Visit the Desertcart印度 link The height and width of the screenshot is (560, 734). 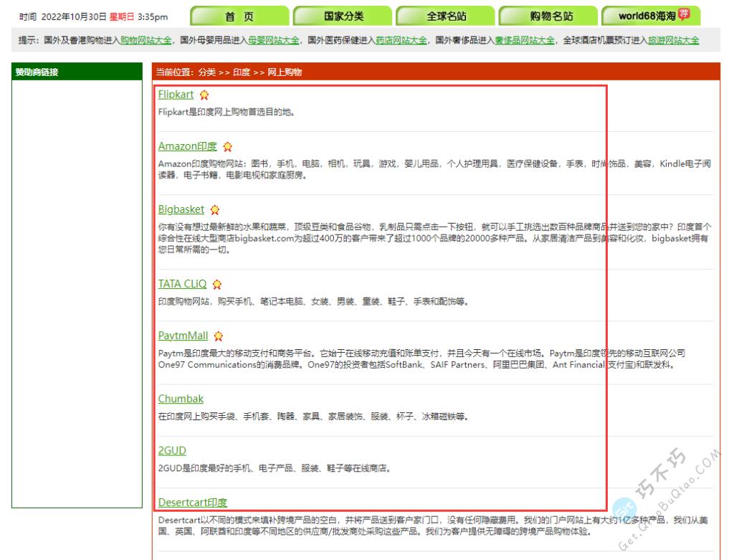coord(192,502)
